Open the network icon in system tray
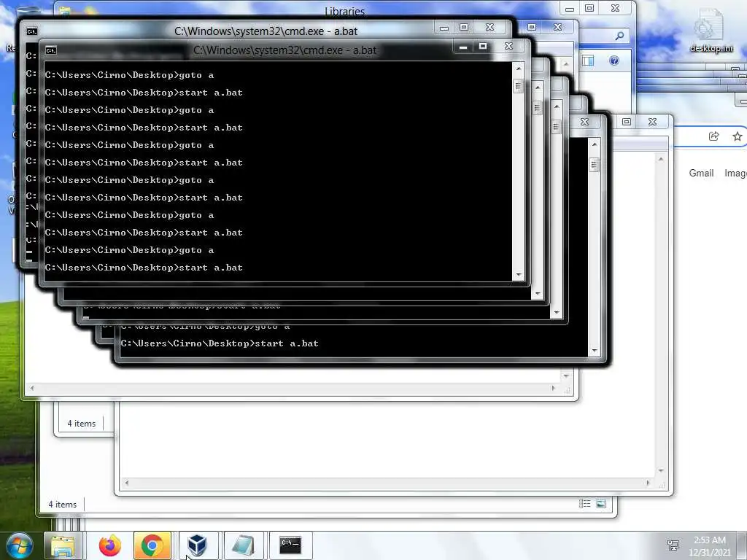This screenshot has height=560, width=747. coord(673,545)
